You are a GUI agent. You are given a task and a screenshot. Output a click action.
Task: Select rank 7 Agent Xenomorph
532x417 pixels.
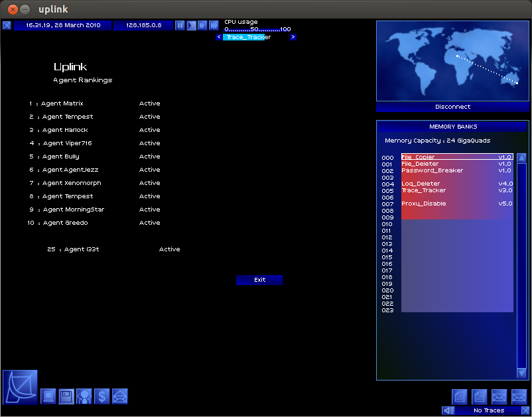65,183
